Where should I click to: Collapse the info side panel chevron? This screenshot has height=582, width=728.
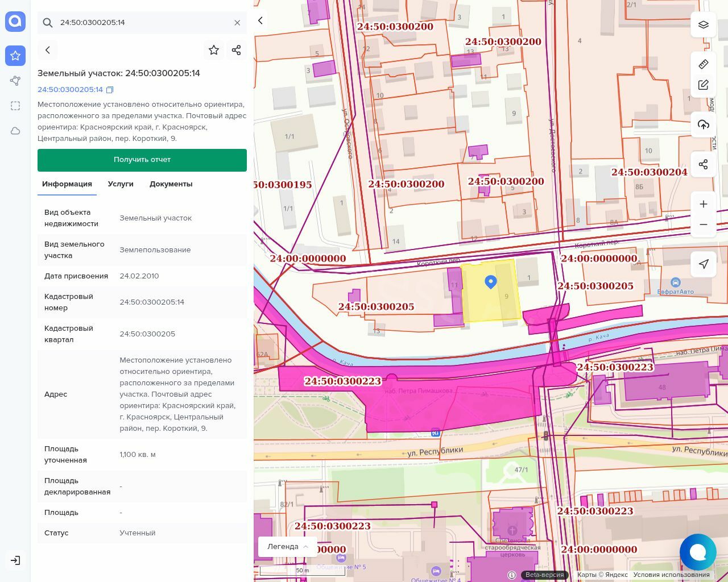click(x=260, y=20)
